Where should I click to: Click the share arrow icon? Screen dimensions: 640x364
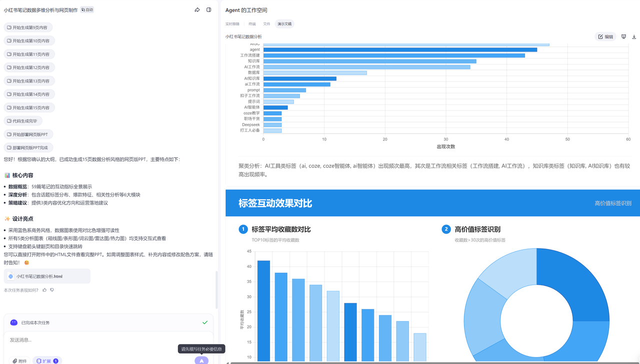pos(197,10)
